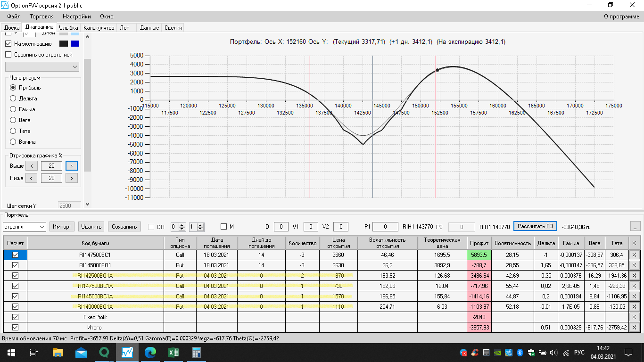Open the 'Торговля' menu
Screen dimensions: 644x362
pyautogui.click(x=41, y=16)
